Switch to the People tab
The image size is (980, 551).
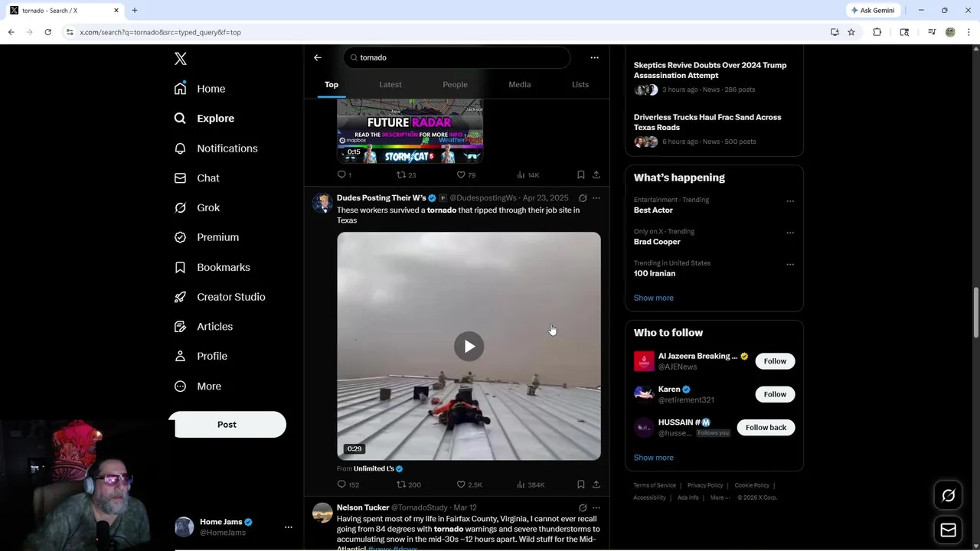(x=455, y=84)
